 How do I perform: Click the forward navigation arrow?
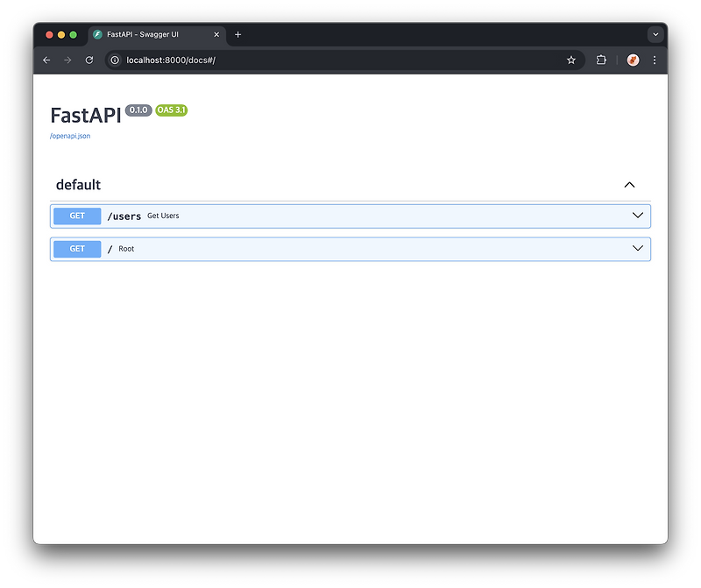click(67, 60)
